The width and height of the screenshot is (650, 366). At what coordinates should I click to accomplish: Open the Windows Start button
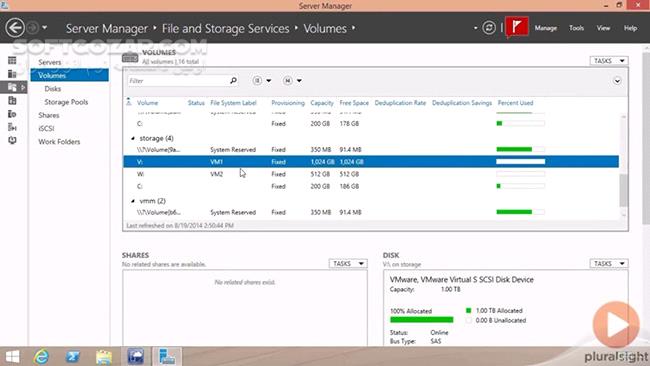click(x=12, y=357)
